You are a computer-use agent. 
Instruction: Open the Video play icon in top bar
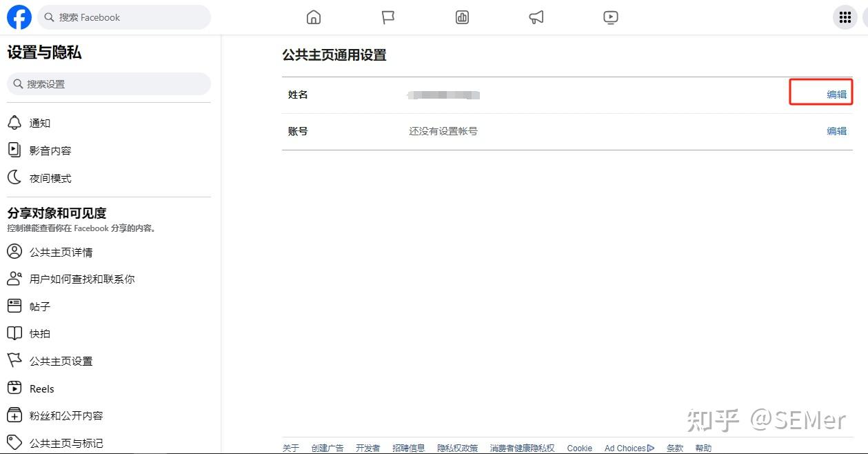pos(611,17)
